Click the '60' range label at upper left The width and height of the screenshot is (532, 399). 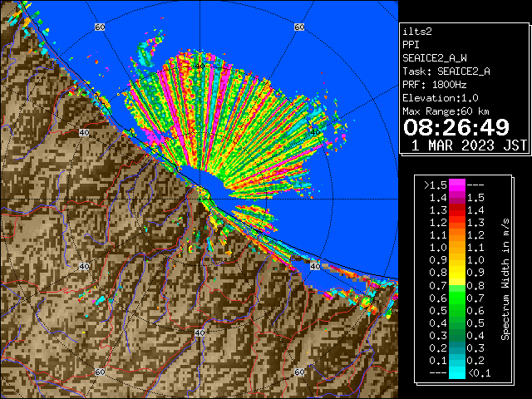tap(100, 27)
